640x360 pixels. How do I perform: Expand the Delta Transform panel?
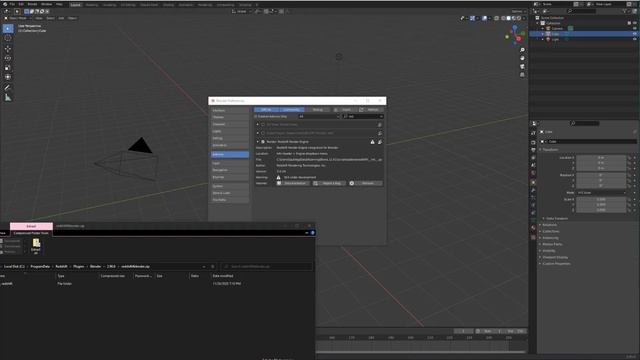[x=557, y=219]
